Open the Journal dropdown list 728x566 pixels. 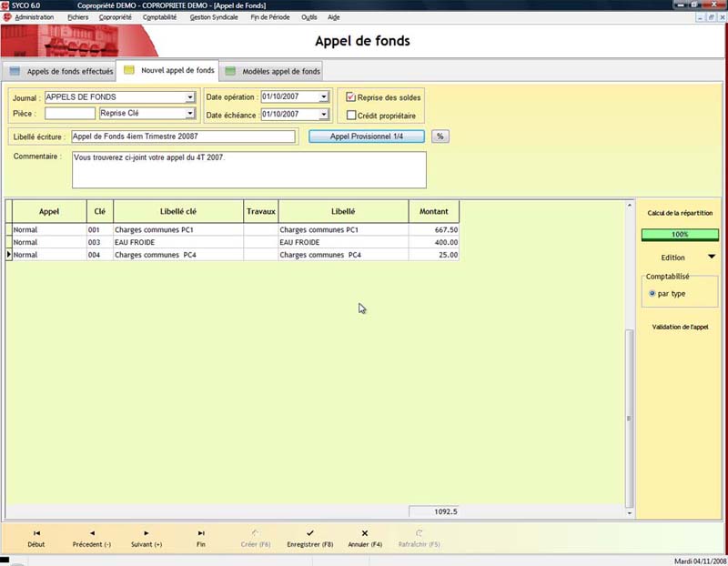pyautogui.click(x=190, y=97)
